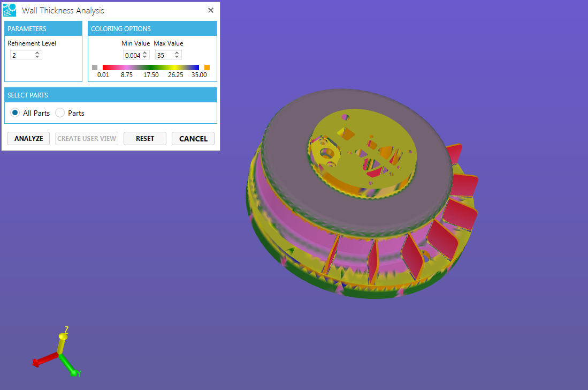Pick the orange above-maximum color swatch

tap(207, 67)
